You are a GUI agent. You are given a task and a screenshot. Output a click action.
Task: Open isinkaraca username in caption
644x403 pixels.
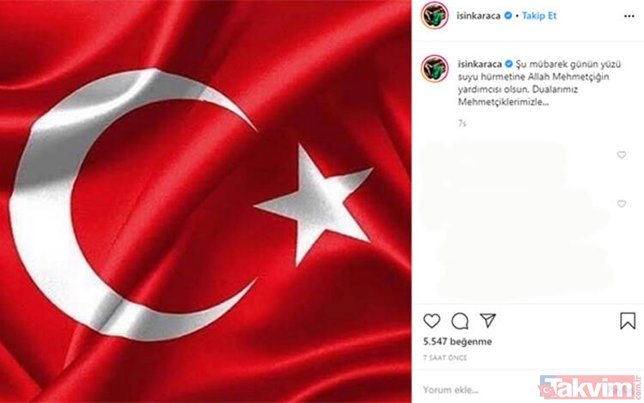(x=480, y=64)
